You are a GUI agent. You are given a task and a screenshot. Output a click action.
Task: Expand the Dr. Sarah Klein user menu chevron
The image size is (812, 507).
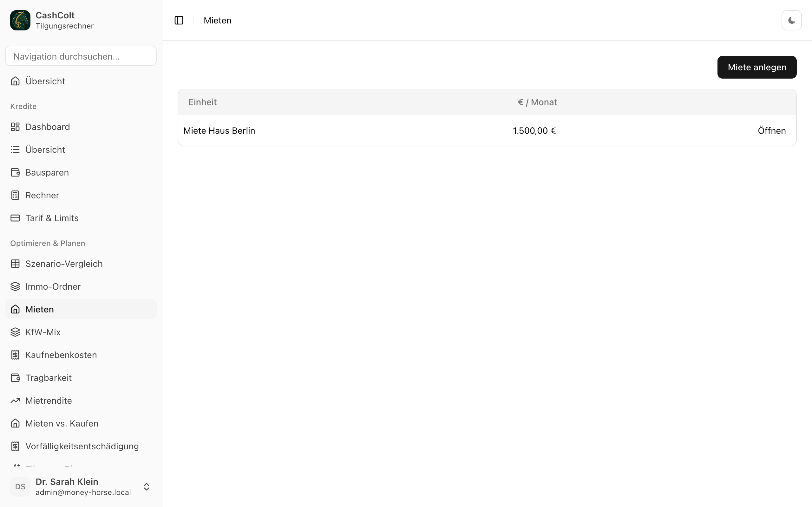coord(146,486)
